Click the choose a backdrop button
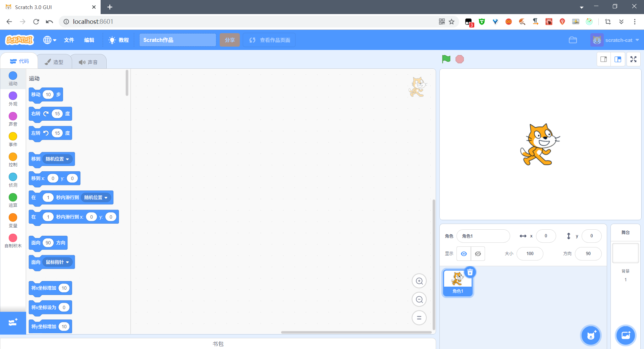This screenshot has height=349, width=644. point(626,335)
